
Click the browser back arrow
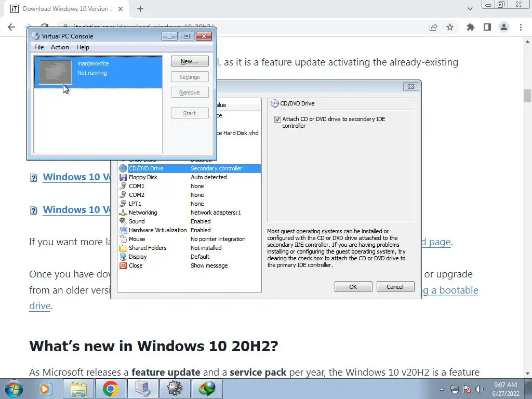point(11,27)
